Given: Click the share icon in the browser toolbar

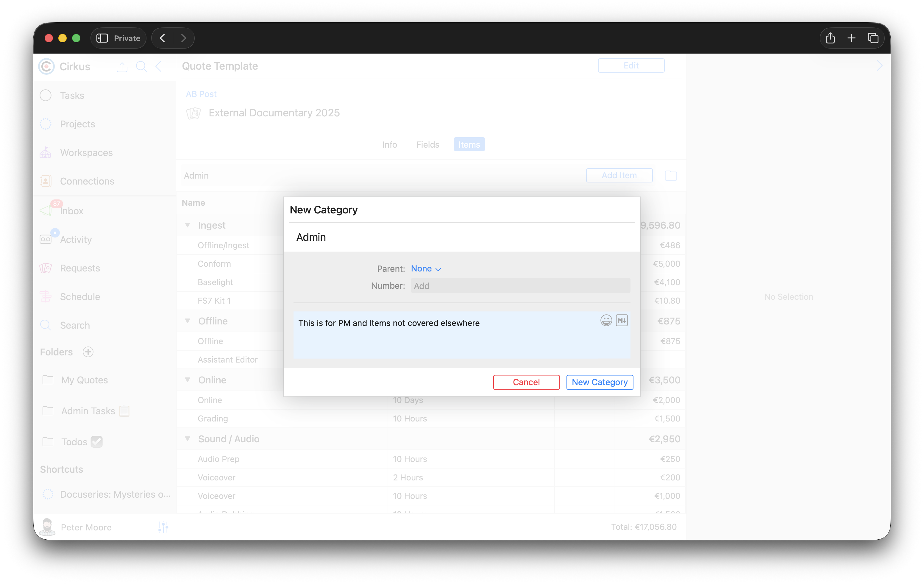Looking at the screenshot, I should tap(830, 38).
